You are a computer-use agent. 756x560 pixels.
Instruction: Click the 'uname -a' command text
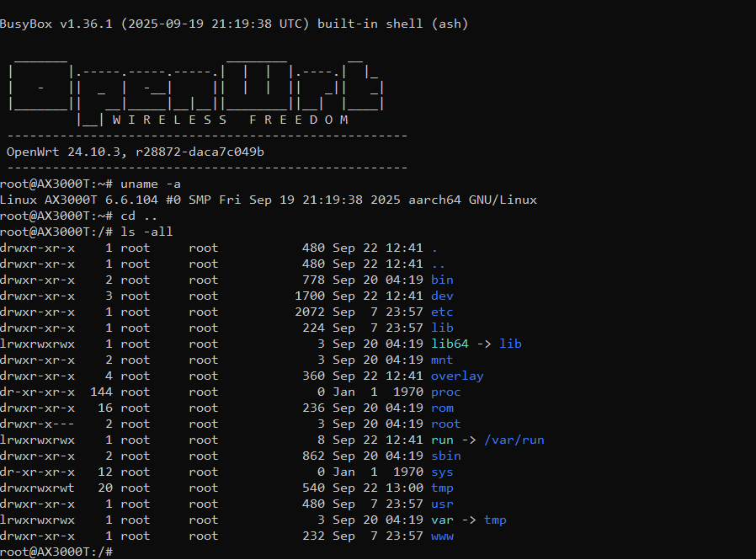(x=151, y=184)
